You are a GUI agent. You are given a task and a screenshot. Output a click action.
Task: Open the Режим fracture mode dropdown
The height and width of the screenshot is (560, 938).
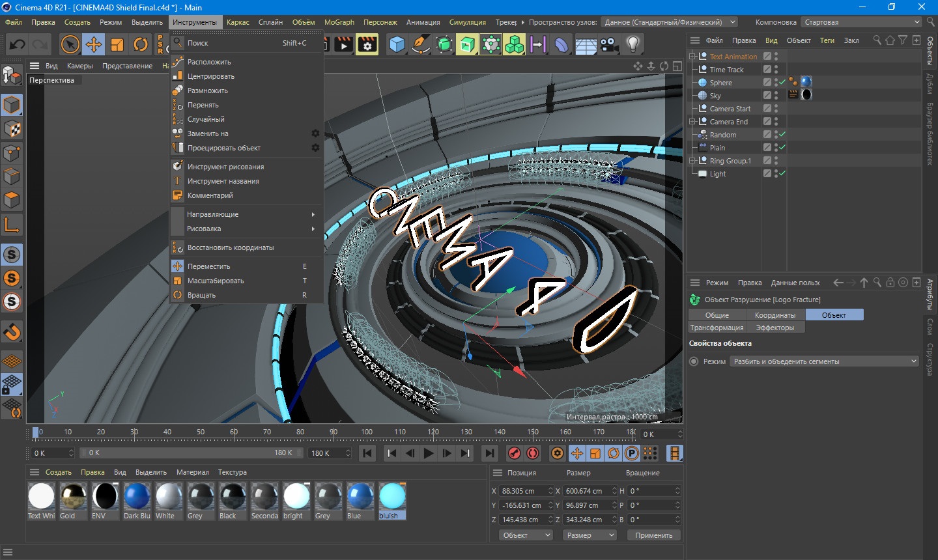[824, 361]
